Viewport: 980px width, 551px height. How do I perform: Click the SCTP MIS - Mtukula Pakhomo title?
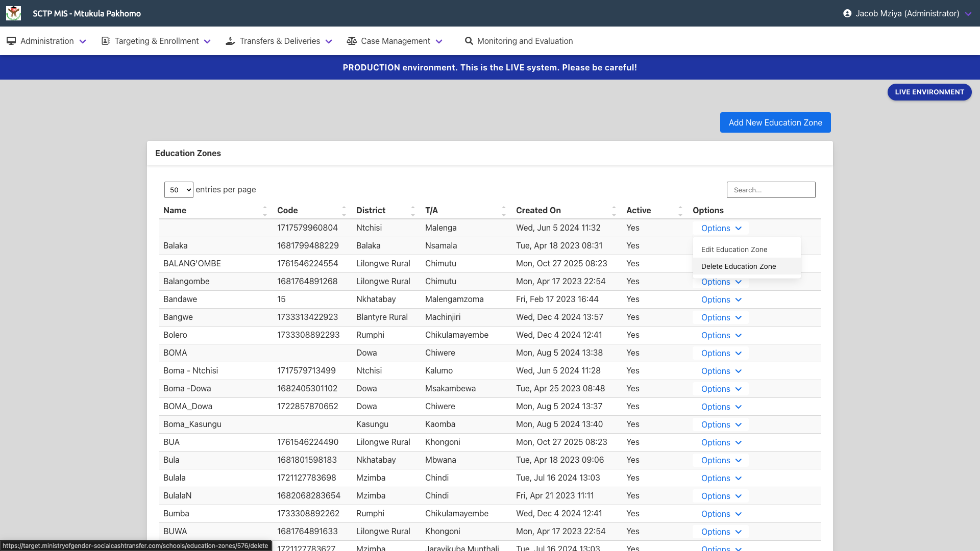pyautogui.click(x=87, y=13)
